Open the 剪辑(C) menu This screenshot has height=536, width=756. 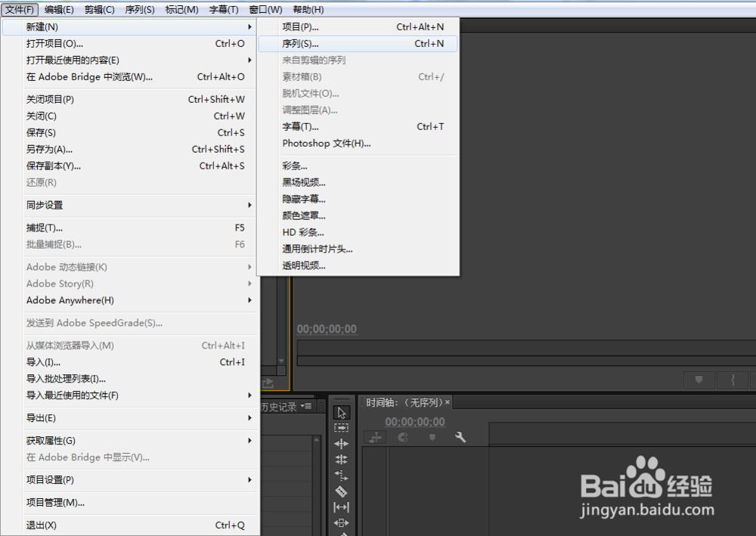(x=99, y=10)
